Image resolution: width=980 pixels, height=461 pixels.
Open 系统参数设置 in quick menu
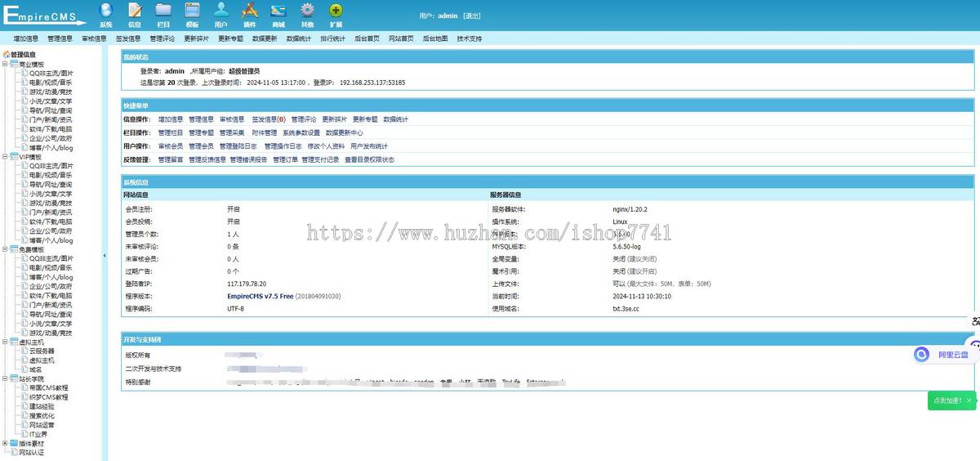point(301,132)
